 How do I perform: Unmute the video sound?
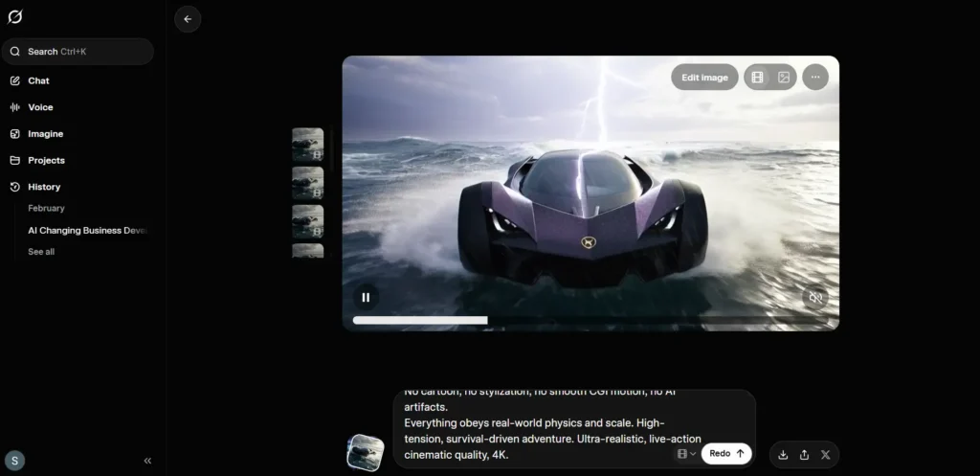[815, 298]
